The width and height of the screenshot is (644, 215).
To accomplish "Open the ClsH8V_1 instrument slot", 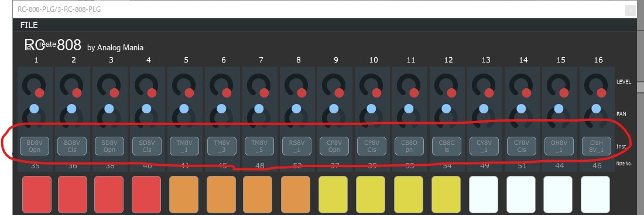I will (597, 146).
